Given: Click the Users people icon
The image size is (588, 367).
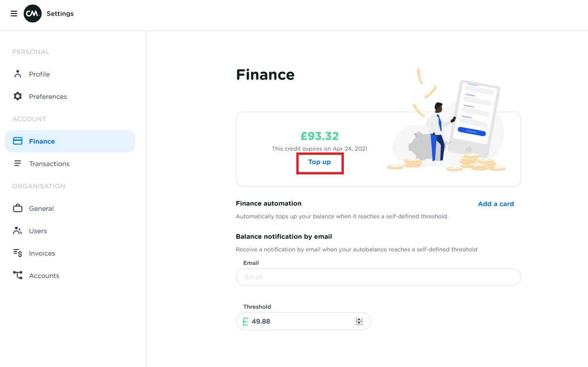Looking at the screenshot, I should [18, 231].
